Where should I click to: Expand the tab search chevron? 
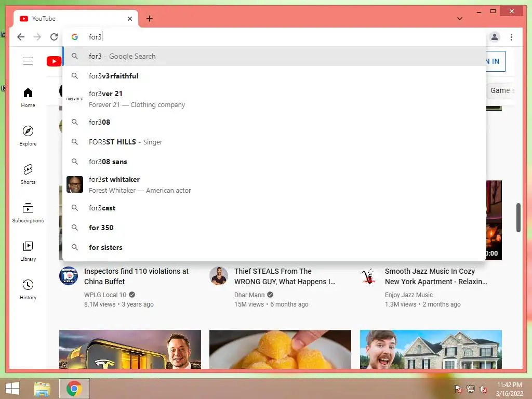[x=460, y=19]
